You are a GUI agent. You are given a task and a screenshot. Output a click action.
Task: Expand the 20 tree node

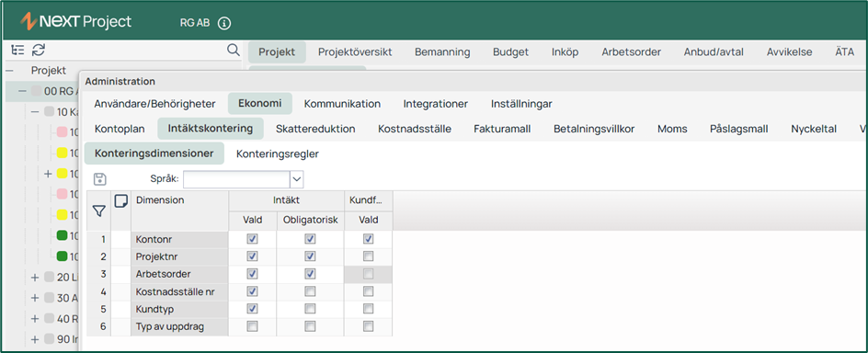pyautogui.click(x=35, y=278)
